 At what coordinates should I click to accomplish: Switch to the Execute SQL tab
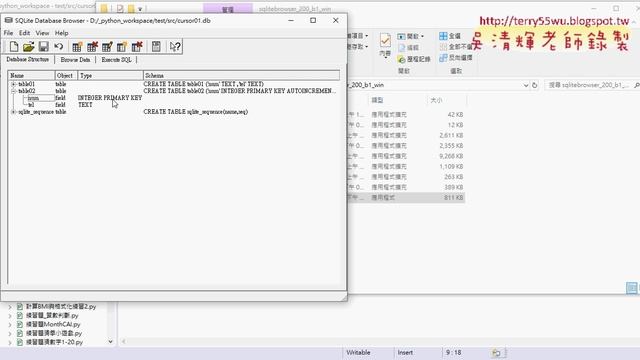click(116, 60)
